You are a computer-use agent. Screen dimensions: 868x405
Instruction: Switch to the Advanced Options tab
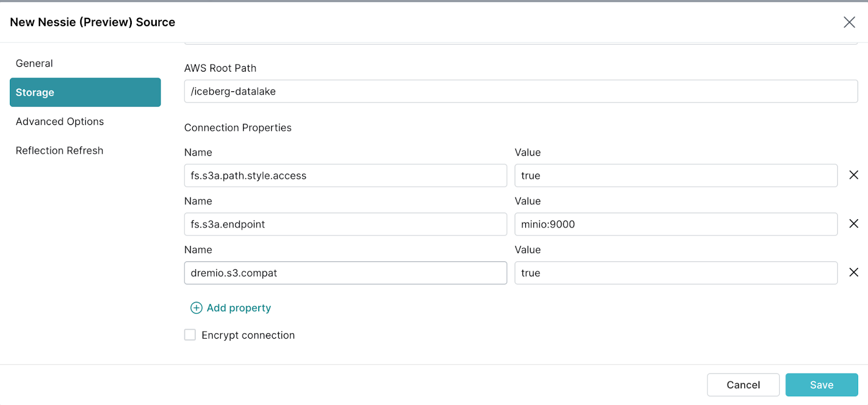click(x=60, y=122)
